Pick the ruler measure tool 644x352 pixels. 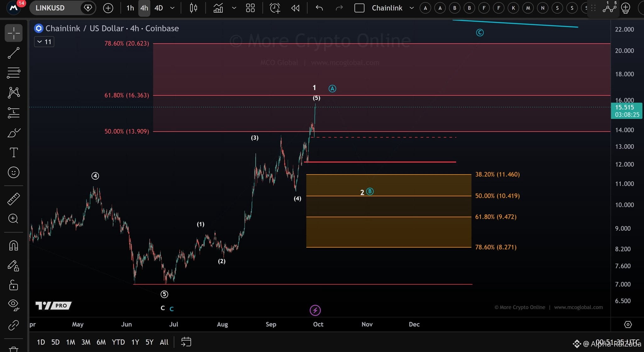coord(14,199)
